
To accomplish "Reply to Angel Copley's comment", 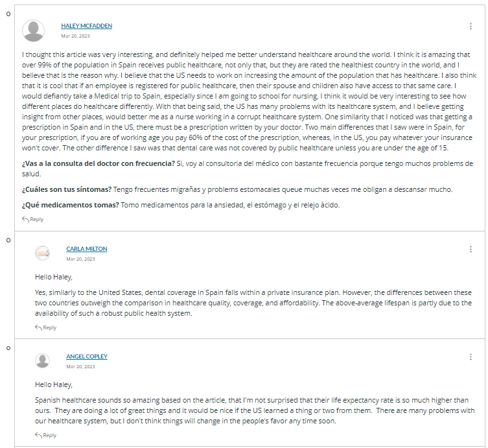I will click(x=46, y=435).
